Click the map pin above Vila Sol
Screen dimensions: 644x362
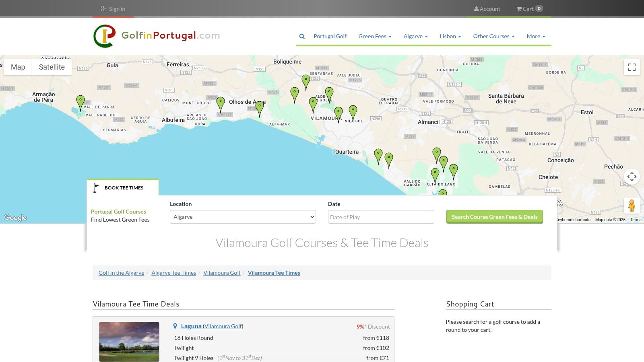353,113
